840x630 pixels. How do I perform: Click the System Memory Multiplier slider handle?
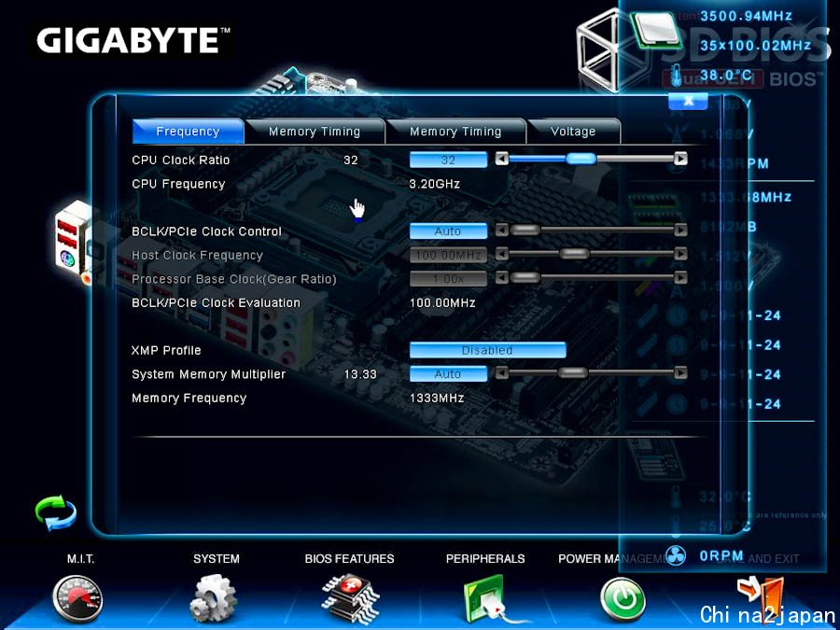pyautogui.click(x=572, y=372)
